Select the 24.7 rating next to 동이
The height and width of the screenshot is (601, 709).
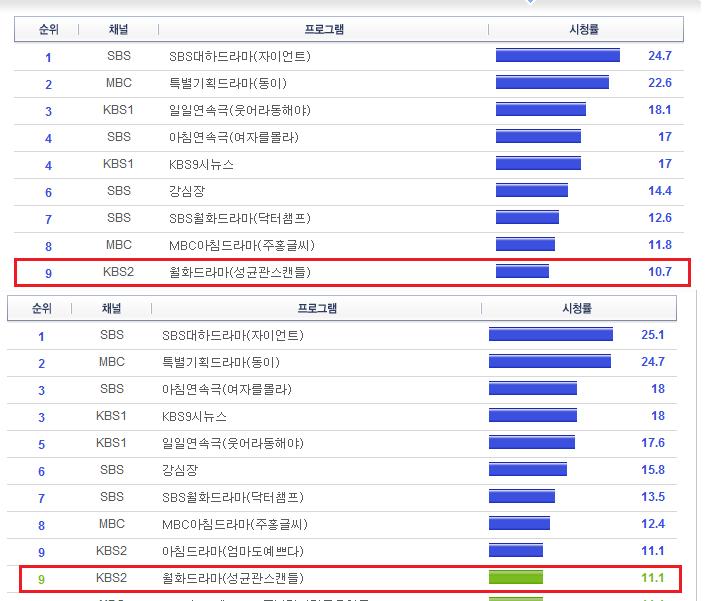click(652, 362)
